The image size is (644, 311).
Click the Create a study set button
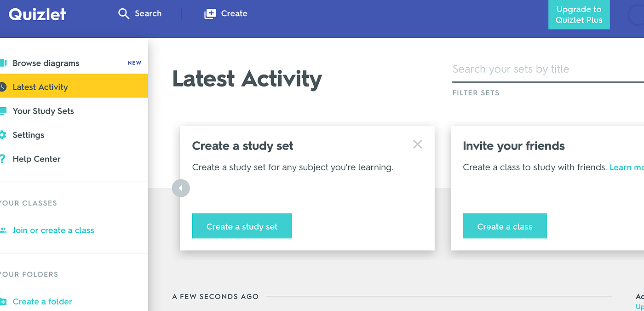coord(242,226)
